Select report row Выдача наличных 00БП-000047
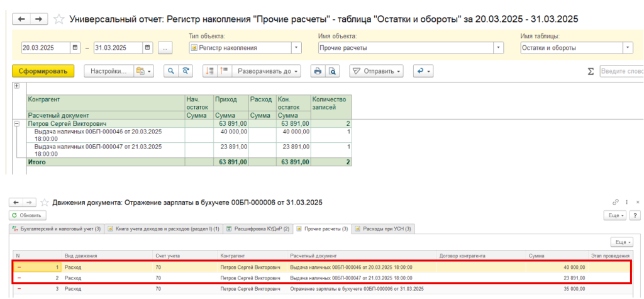 [x=106, y=150]
